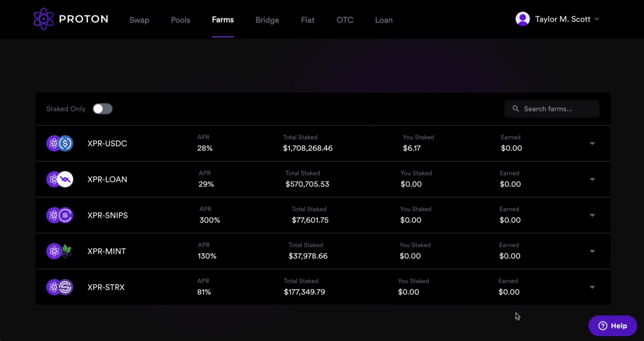The width and height of the screenshot is (644, 341).
Task: Select the Farms tab
Action: pyautogui.click(x=223, y=20)
